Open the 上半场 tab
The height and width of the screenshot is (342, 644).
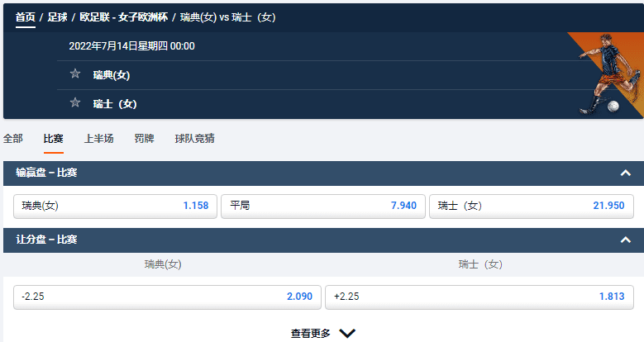99,138
